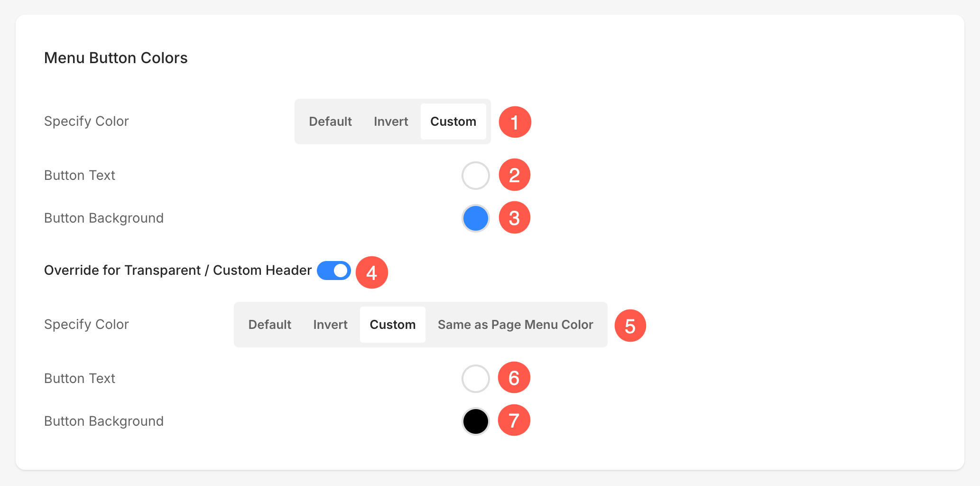The width and height of the screenshot is (980, 486).
Task: Choose Custom in the override Specify Color control
Action: (392, 325)
